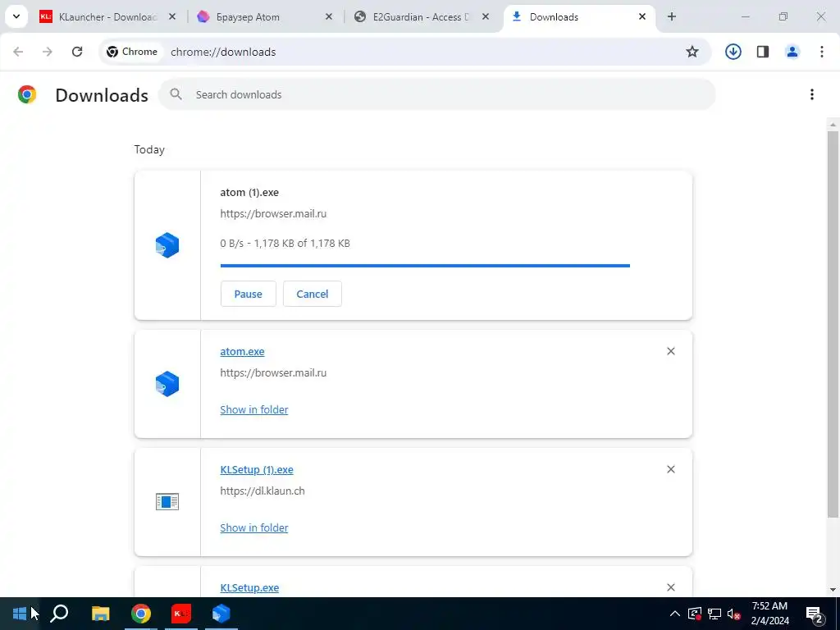
Task: Show hidden system tray icons
Action: click(675, 614)
